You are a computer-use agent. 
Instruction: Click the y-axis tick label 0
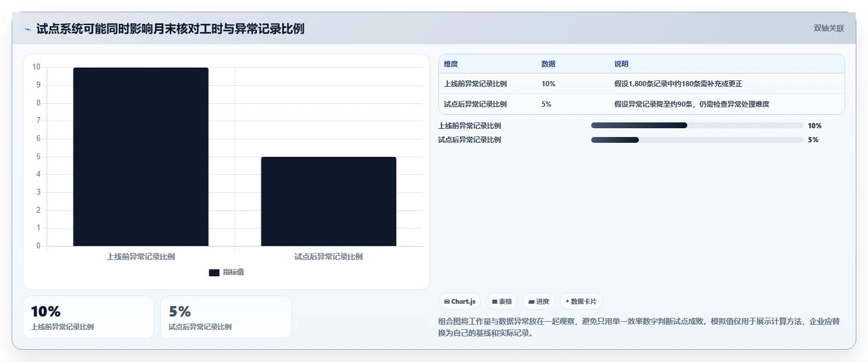(x=38, y=246)
